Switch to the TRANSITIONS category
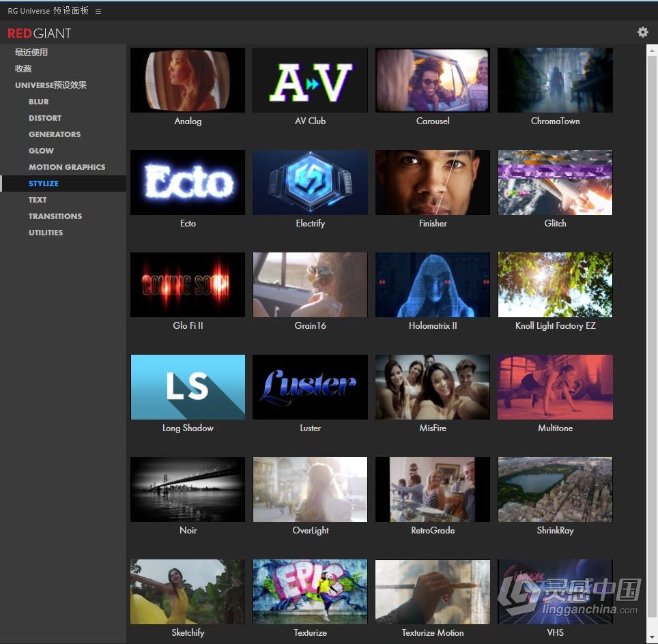 [55, 216]
